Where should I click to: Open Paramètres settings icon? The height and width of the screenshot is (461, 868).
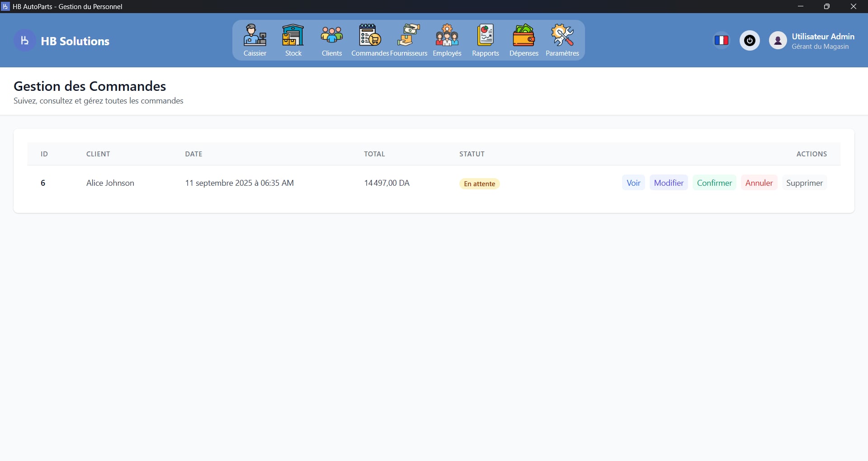562,40
